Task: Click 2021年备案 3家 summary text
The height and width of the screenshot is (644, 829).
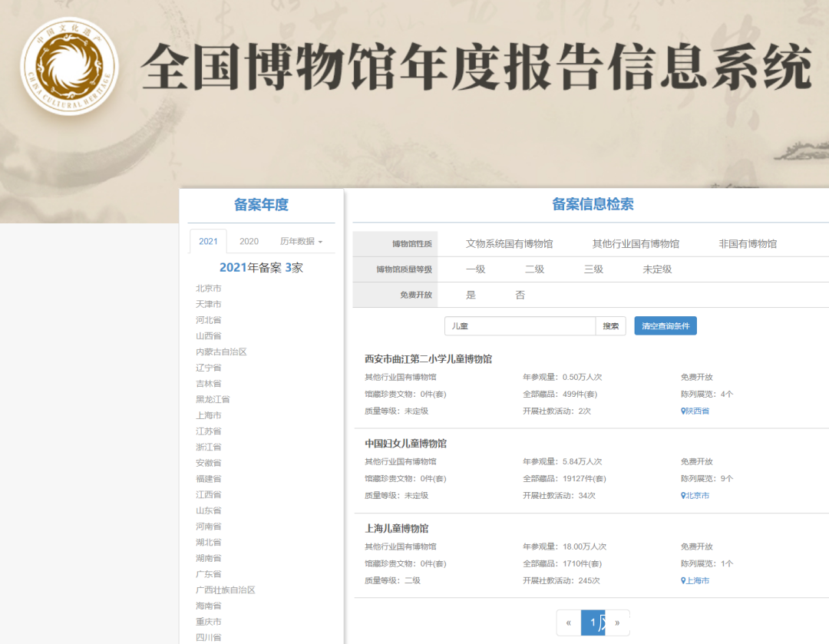Action: click(261, 268)
